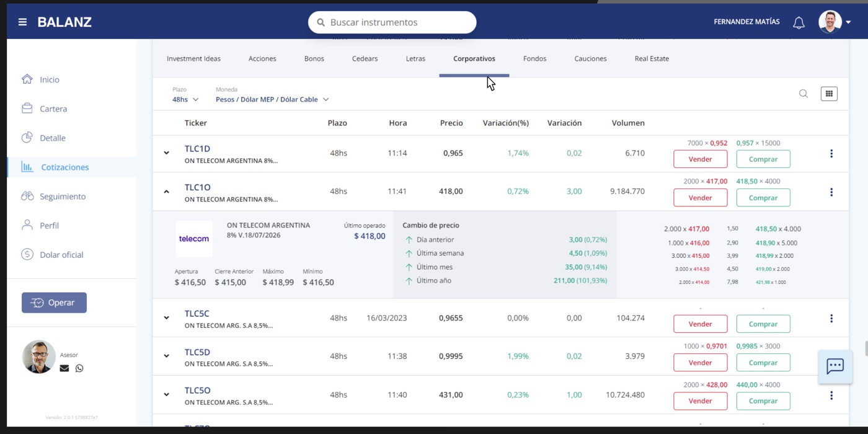Image resolution: width=868 pixels, height=434 pixels.
Task: Email the advisor via envelope icon
Action: coord(64,368)
